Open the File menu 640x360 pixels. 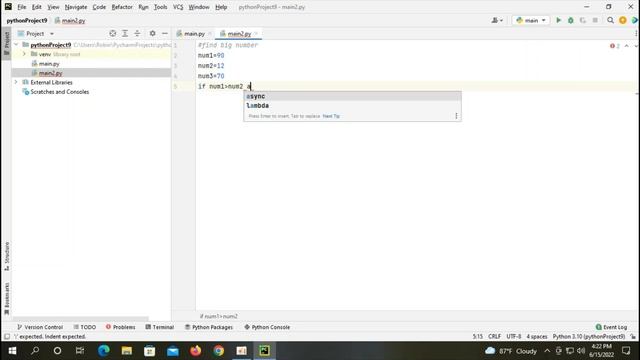pyautogui.click(x=22, y=7)
